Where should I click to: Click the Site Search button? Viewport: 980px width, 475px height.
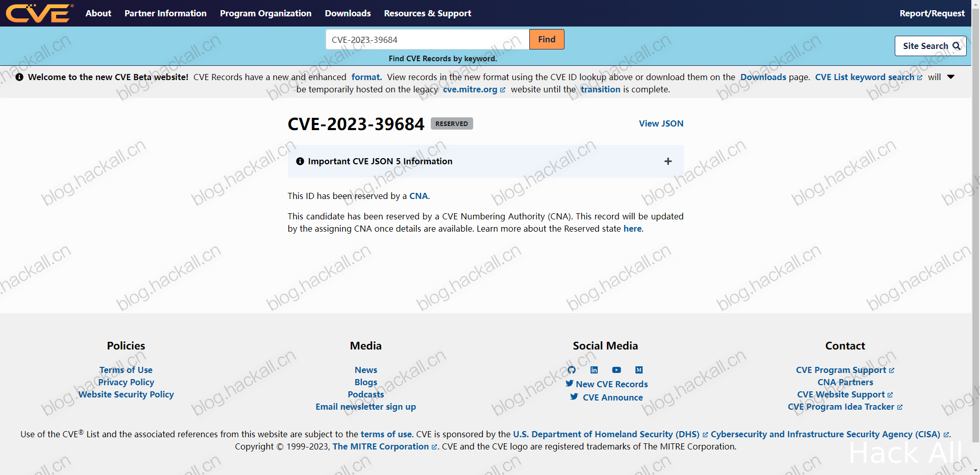(x=930, y=46)
